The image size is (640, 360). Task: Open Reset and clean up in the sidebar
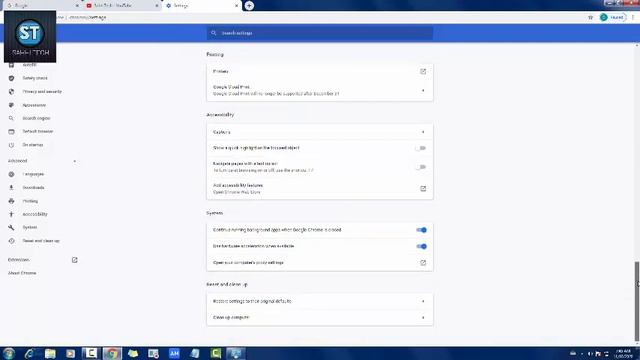[41, 241]
